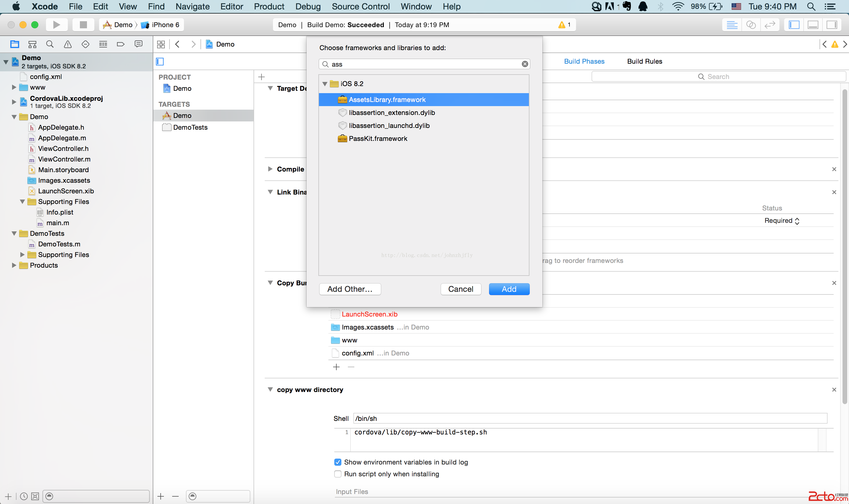This screenshot has width=849, height=504.
Task: Uncheck Show environment variables in build log
Action: [x=338, y=462]
